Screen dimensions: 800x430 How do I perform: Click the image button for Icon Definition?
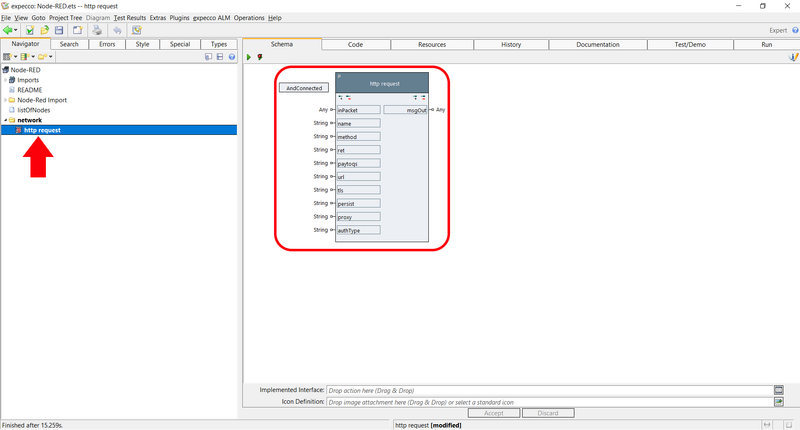778,402
